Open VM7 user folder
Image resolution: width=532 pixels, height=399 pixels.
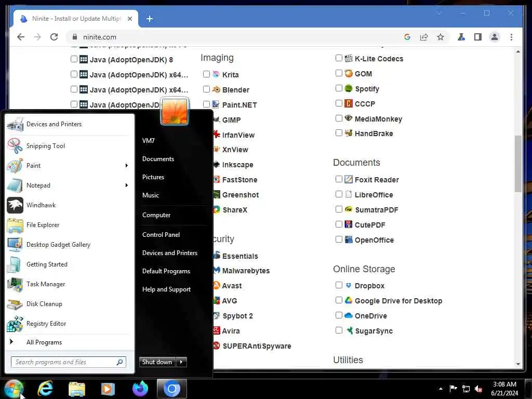click(x=148, y=140)
